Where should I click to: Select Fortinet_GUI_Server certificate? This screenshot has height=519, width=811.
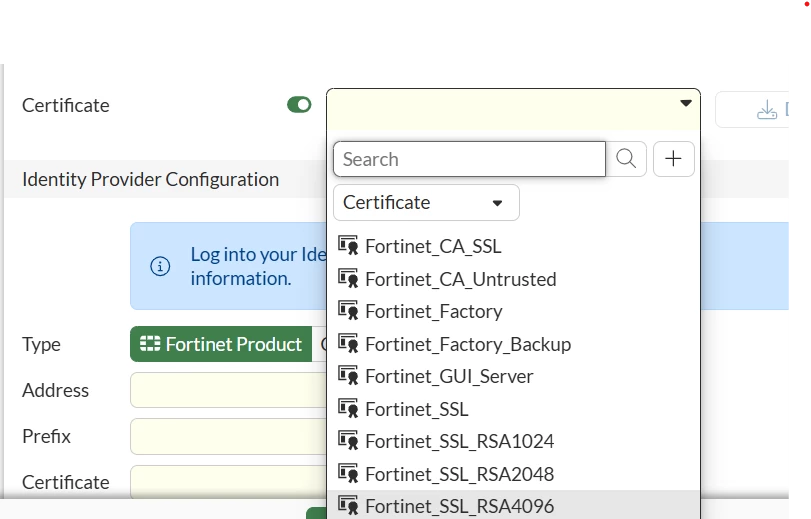click(513, 377)
